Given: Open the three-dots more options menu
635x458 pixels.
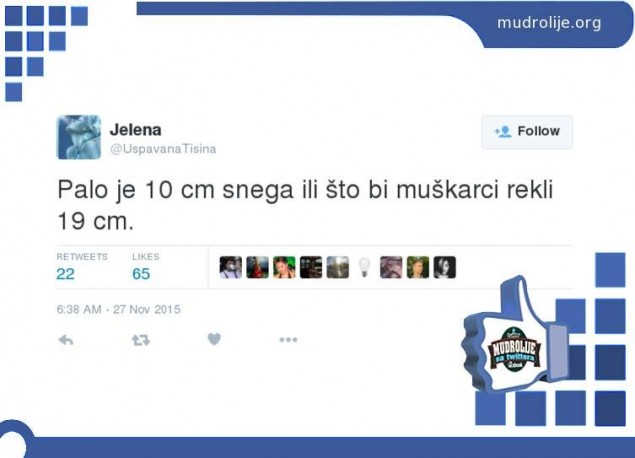Looking at the screenshot, I should [288, 340].
